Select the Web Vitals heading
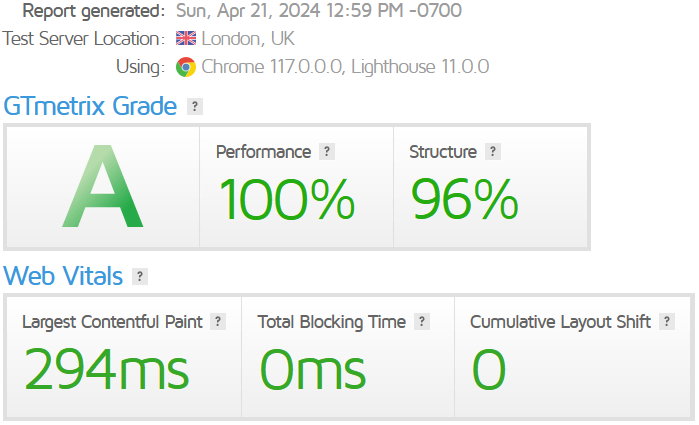Viewport: 699px width, 425px height. click(64, 276)
